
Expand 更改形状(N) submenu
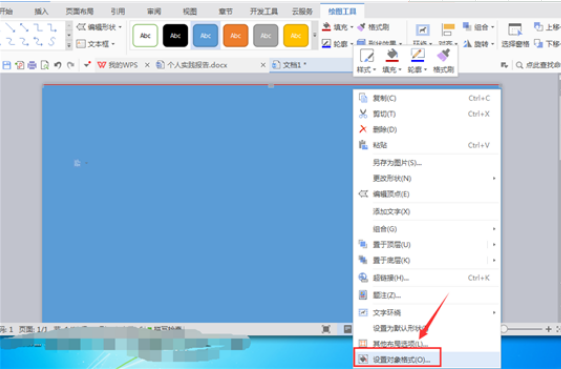427,178
